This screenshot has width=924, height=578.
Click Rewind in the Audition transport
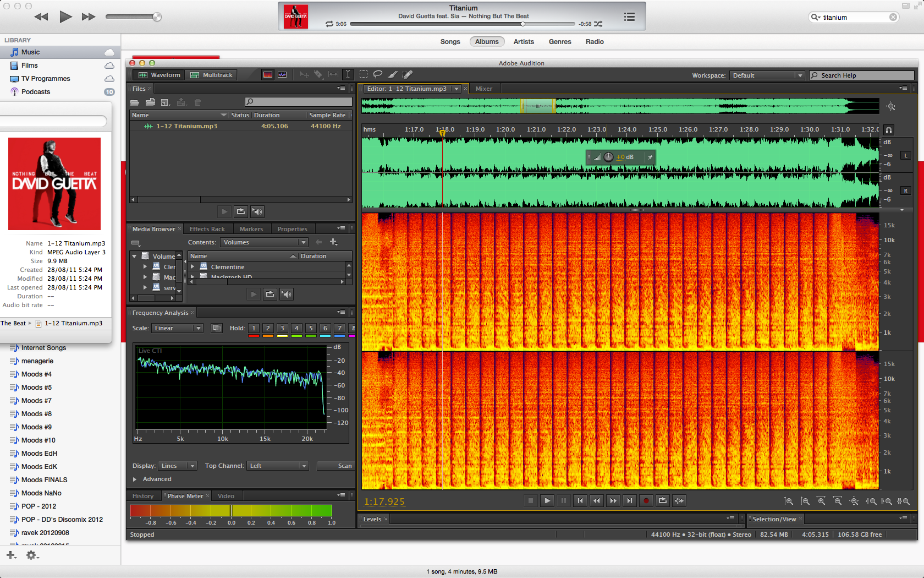[596, 500]
